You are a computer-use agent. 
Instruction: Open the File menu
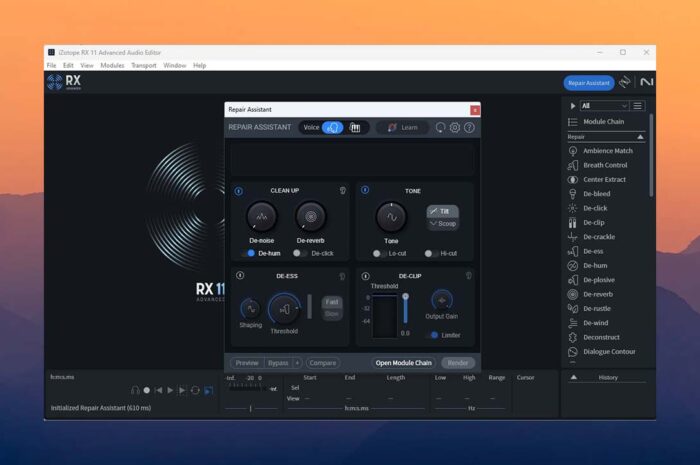pyautogui.click(x=52, y=65)
